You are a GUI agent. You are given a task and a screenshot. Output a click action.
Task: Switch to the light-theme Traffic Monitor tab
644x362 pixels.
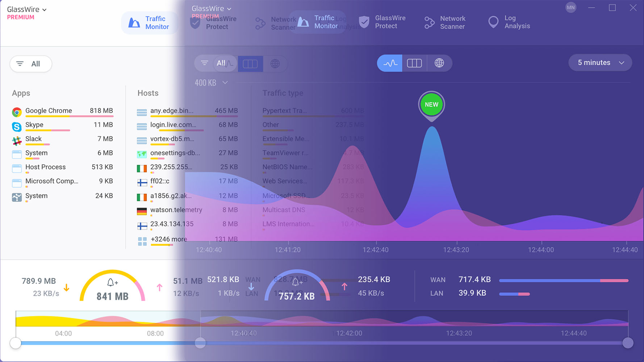(150, 23)
